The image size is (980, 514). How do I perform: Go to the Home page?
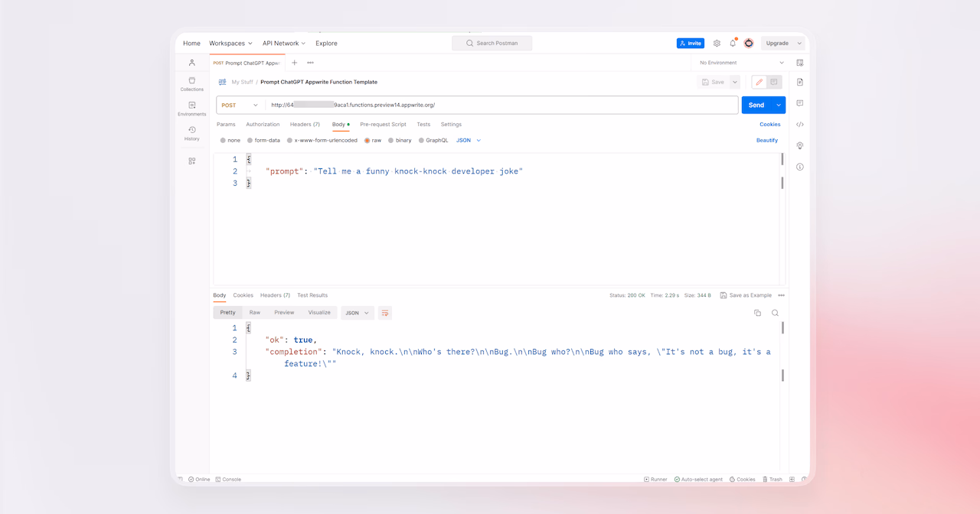pyautogui.click(x=191, y=44)
